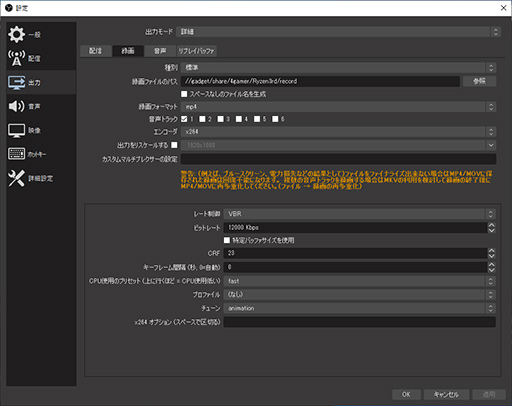Increase bitrate with the stepper arrow
The image size is (512, 406).
pos(491,225)
